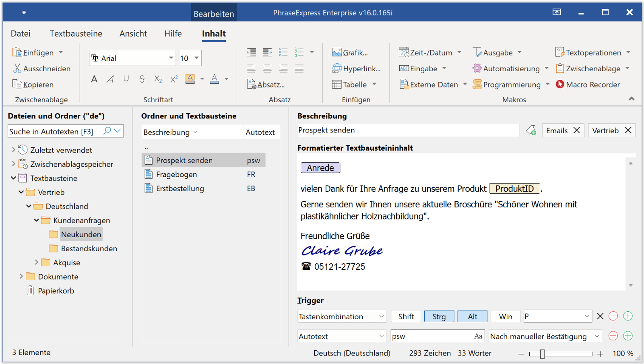
Task: Open the Automatisierung macro menu
Action: click(x=510, y=68)
